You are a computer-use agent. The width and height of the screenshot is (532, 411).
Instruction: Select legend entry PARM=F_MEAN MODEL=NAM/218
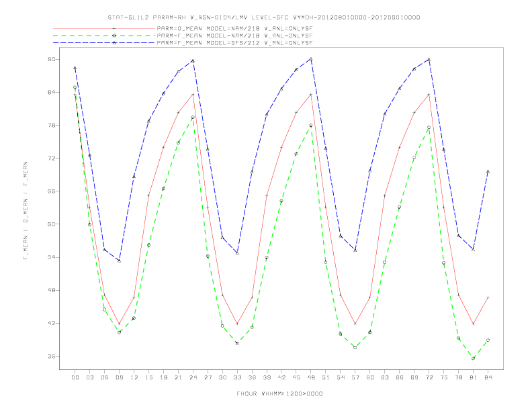(234, 36)
